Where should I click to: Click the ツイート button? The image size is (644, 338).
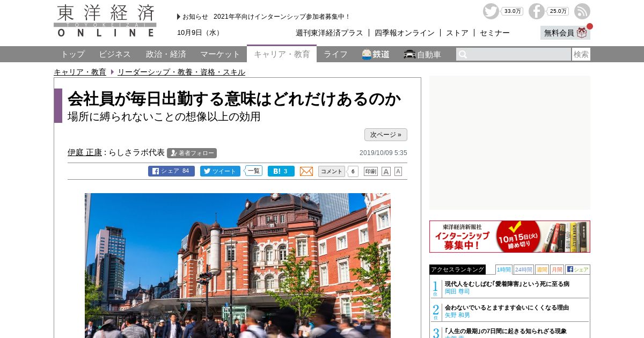click(x=220, y=171)
